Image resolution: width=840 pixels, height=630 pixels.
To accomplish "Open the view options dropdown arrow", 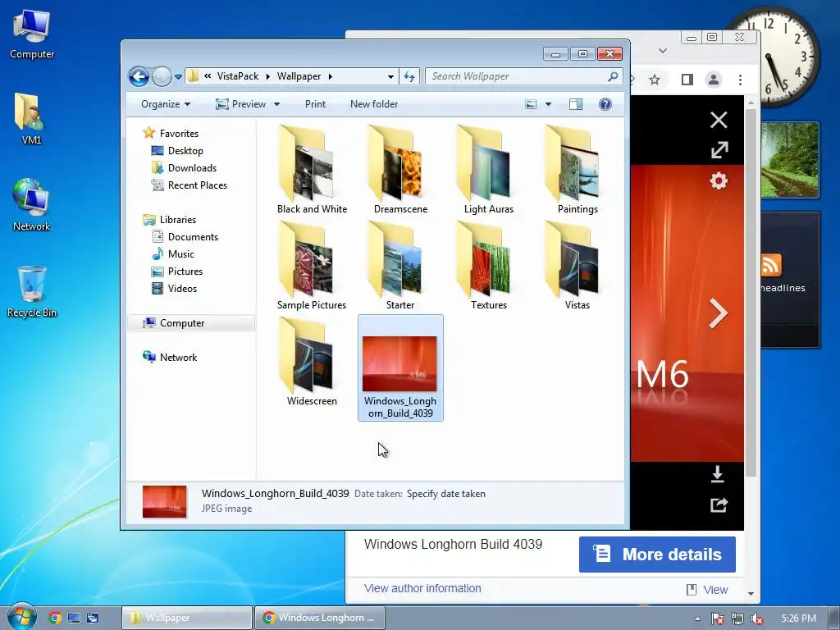I will (548, 104).
